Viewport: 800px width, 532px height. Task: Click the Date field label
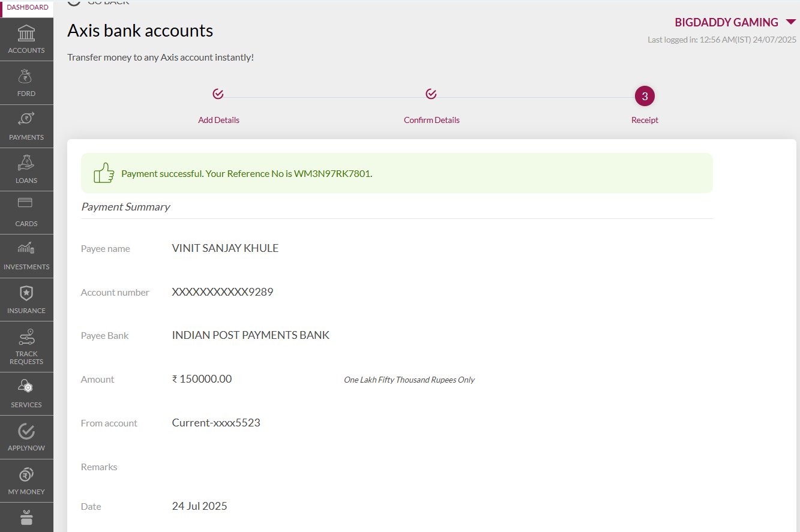pos(91,507)
